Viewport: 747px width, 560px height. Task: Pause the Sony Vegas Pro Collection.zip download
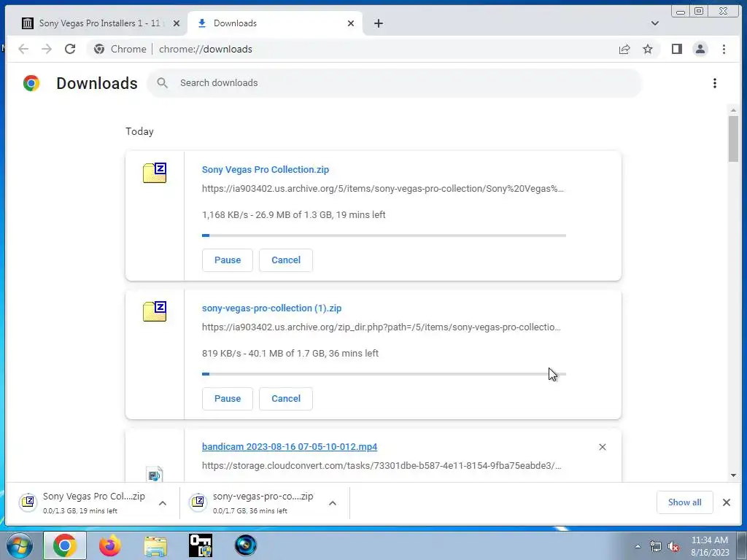click(x=228, y=260)
